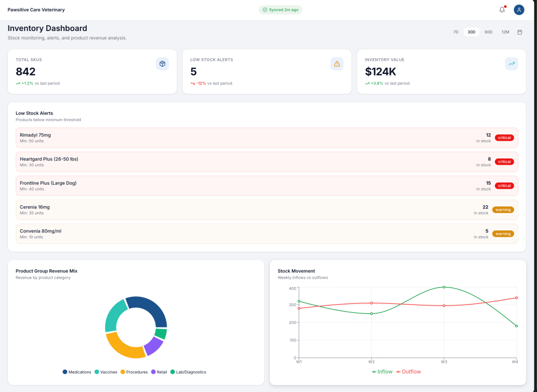
Task: Click the Total SKUs box icon
Action: (x=162, y=63)
